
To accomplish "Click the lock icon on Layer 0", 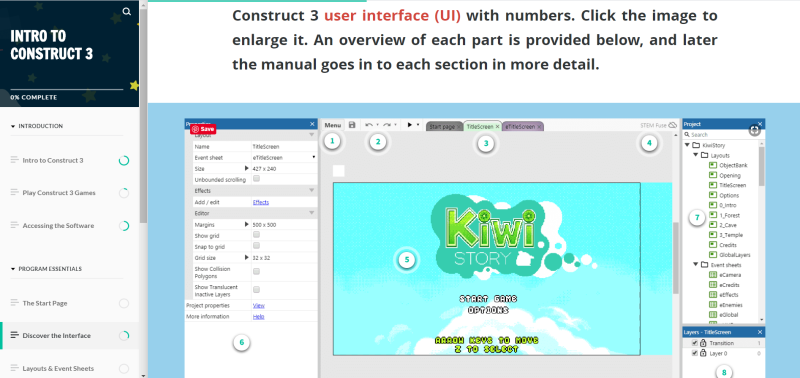I will 703,353.
